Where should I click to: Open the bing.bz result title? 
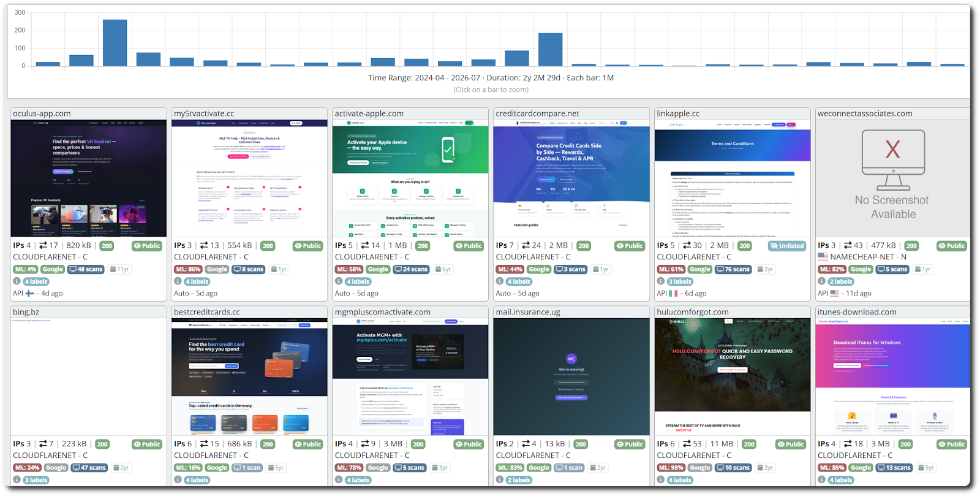point(26,312)
